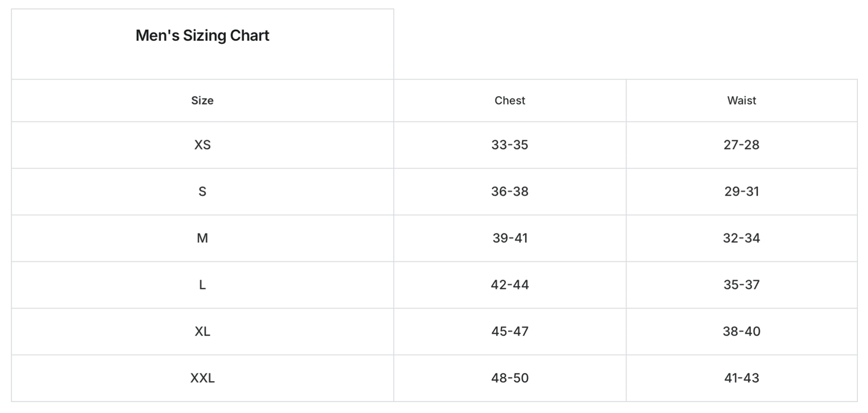Select chest measurement 42-44

point(510,285)
